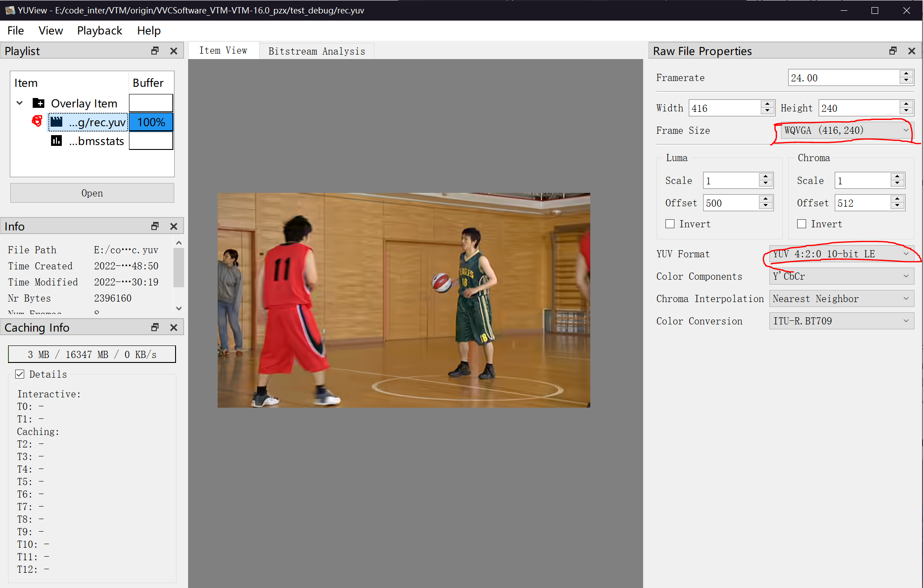Decrease the Chroma Scale with down arrow
The width and height of the screenshot is (923, 588).
897,184
